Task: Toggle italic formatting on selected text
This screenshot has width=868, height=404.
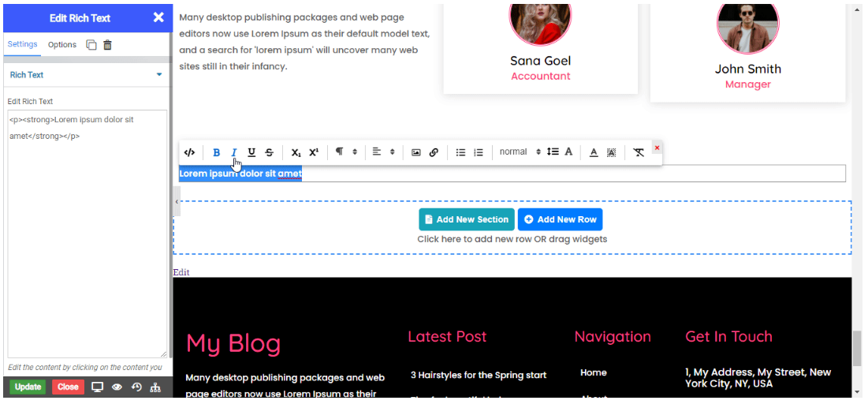Action: pos(234,152)
